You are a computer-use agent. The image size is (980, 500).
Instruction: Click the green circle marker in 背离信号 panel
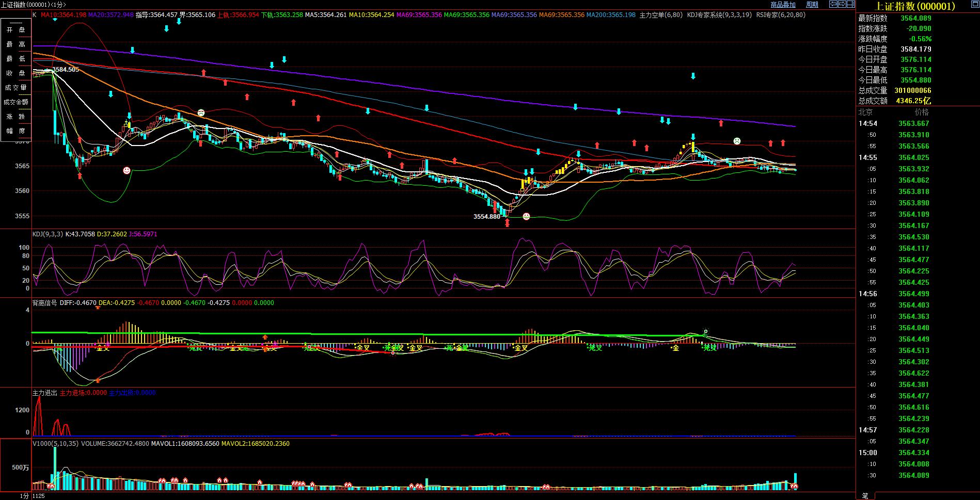705,332
